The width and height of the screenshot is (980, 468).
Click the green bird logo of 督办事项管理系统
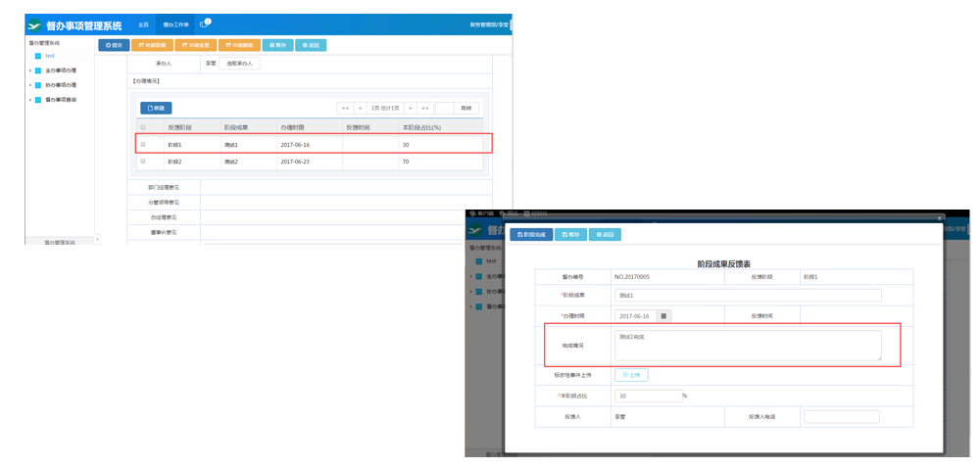[35, 25]
